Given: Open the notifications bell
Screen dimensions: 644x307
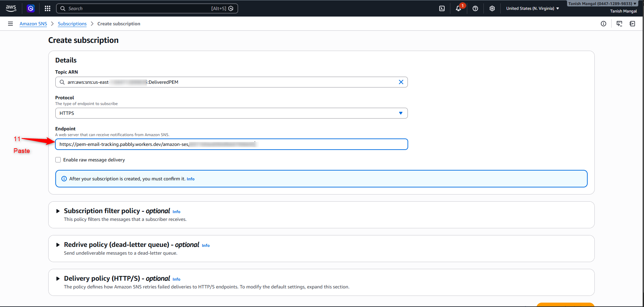Looking at the screenshot, I should click(458, 8).
